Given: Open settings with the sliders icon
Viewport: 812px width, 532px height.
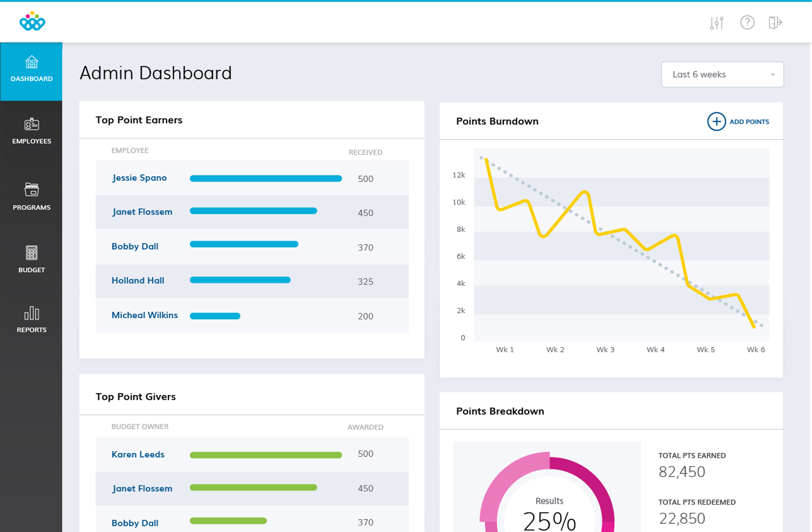Looking at the screenshot, I should [x=716, y=23].
